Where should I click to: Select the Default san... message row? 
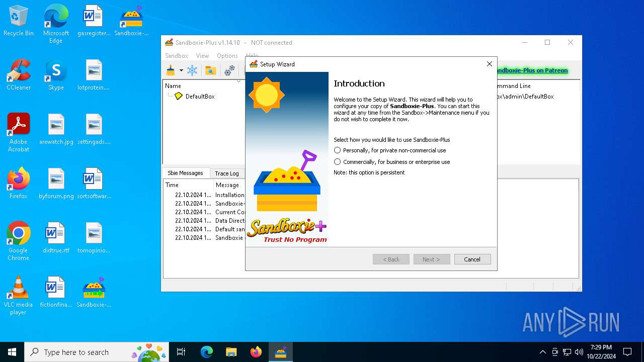(204, 229)
